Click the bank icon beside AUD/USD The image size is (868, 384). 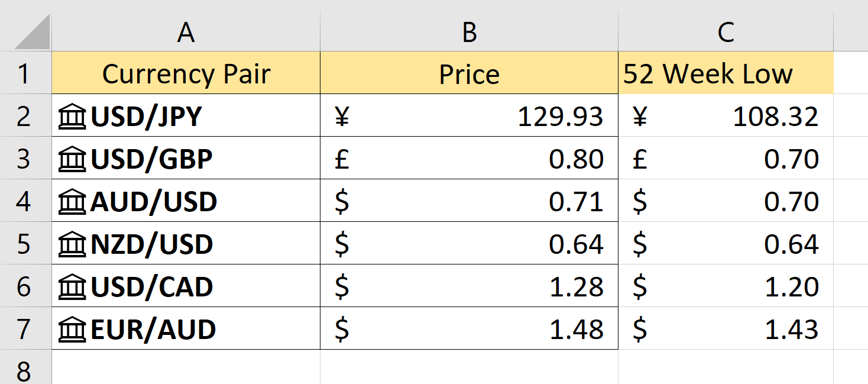click(72, 201)
